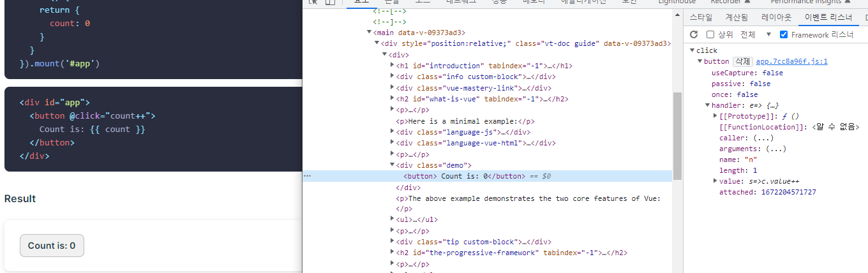Enable the 상위 ancestors checkbox
This screenshot has width=868, height=273.
pyautogui.click(x=710, y=34)
